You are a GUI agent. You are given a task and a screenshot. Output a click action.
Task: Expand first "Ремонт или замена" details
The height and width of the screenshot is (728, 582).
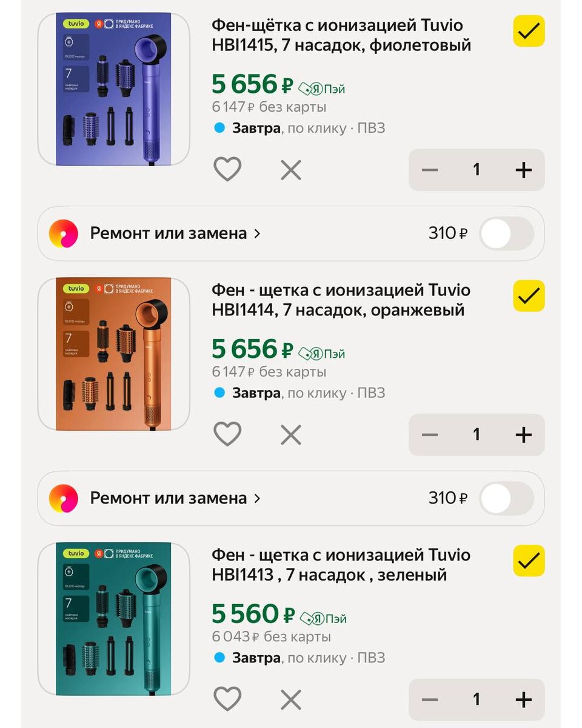tap(175, 234)
